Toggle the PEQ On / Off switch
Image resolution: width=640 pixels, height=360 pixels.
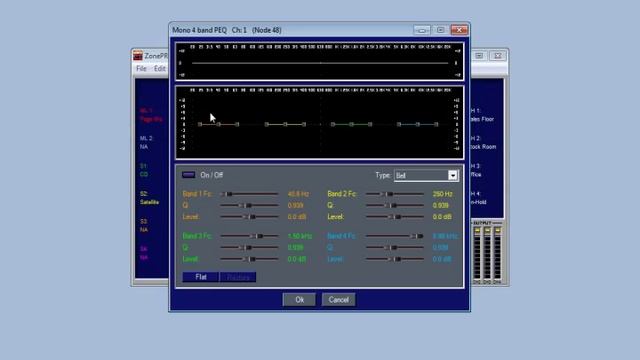[188, 175]
